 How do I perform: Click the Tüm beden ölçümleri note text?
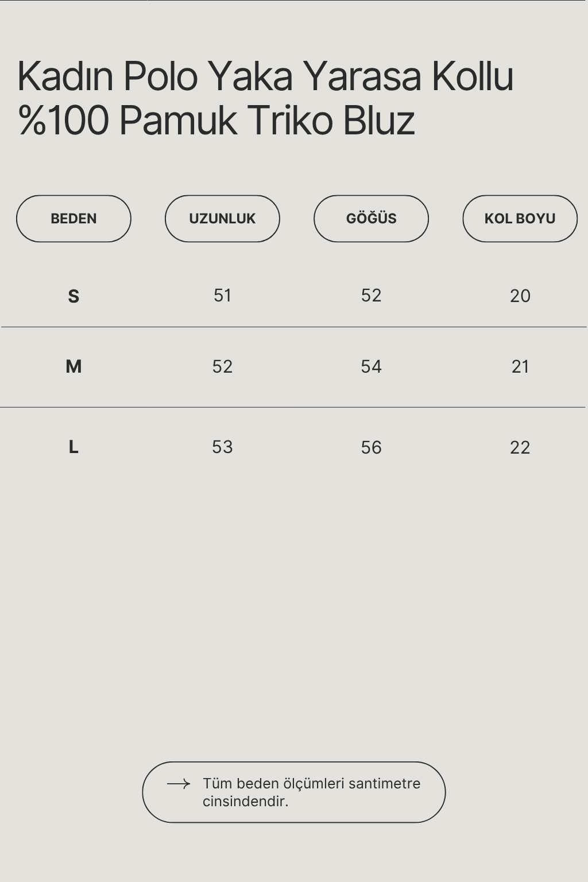point(311,792)
